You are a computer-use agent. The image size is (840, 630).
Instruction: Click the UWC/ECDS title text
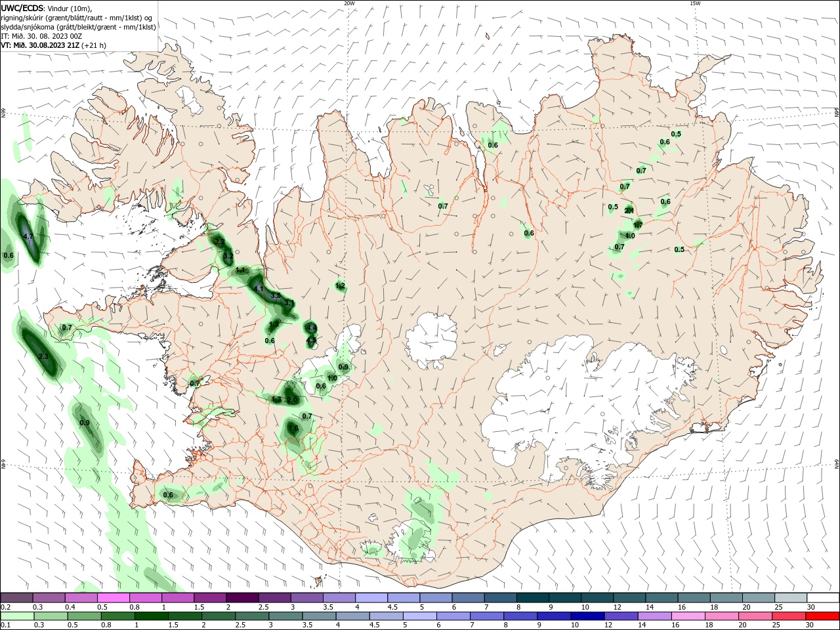(22, 8)
